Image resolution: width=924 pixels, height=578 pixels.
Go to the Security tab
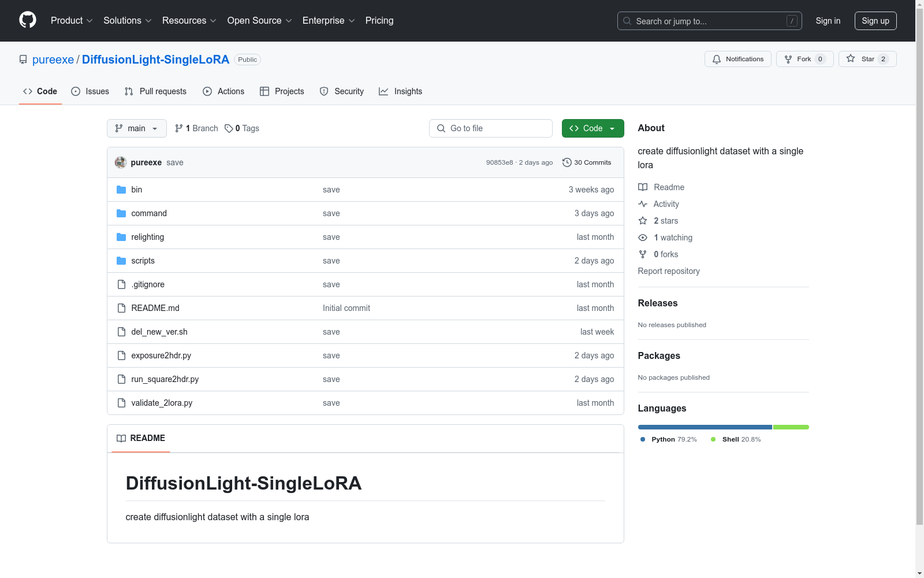[342, 91]
